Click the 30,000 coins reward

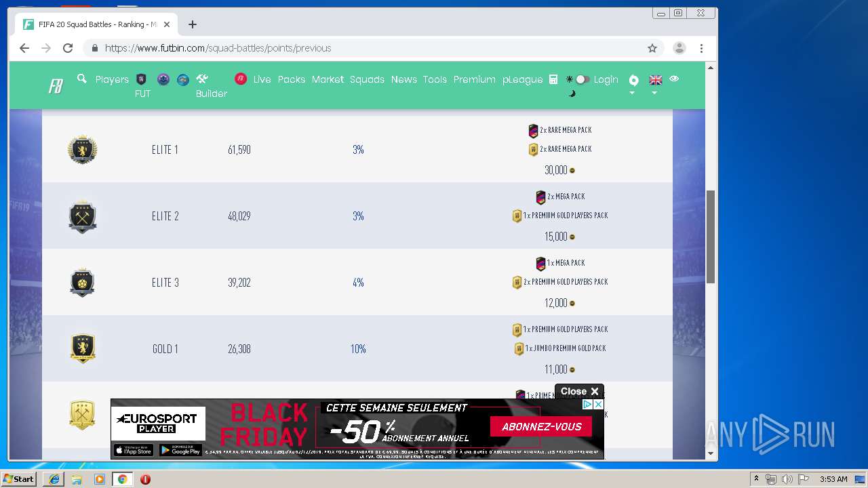(x=559, y=170)
